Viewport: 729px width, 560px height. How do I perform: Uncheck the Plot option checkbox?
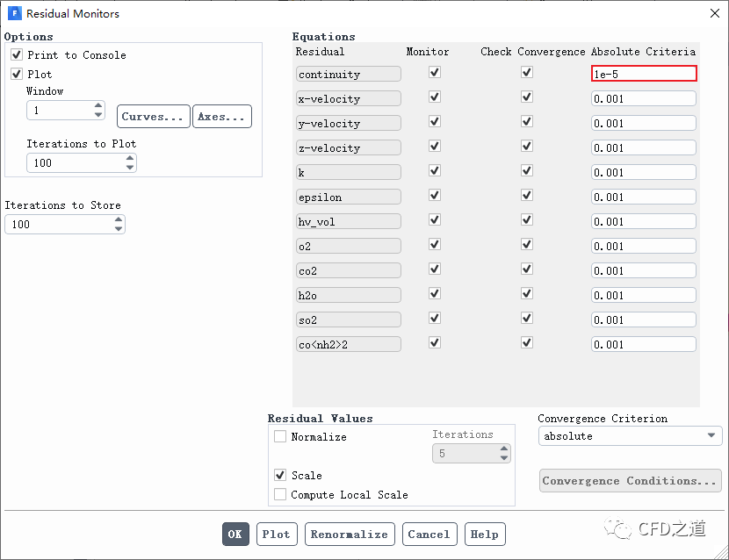(x=17, y=75)
